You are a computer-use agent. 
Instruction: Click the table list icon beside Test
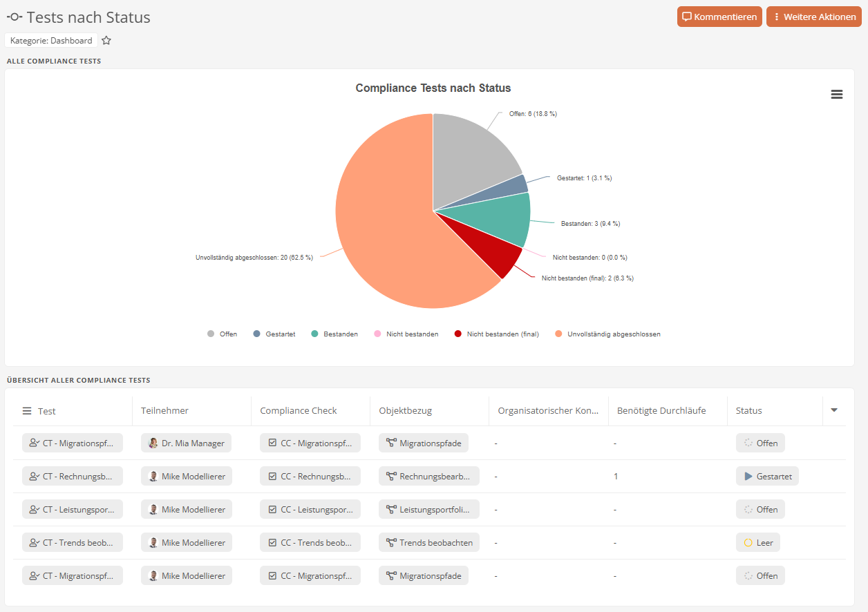27,411
